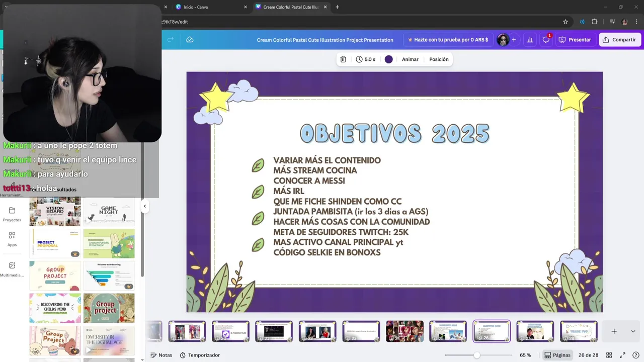
Task: Click the META DE SEGUIDORES TWITCH: 25K line
Action: pos(341,232)
